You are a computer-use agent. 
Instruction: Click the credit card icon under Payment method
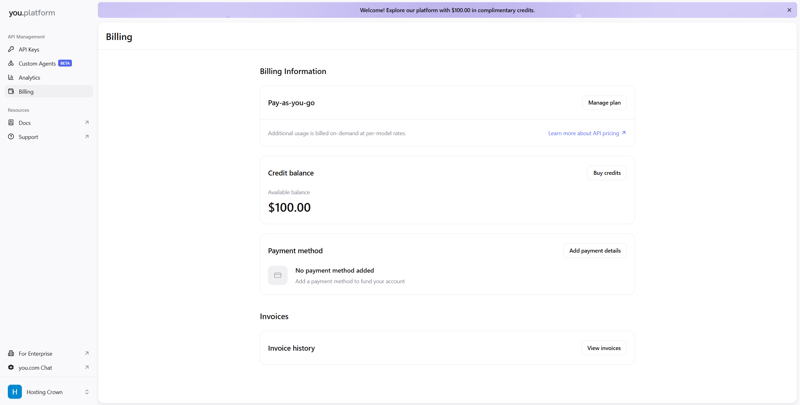pyautogui.click(x=278, y=275)
